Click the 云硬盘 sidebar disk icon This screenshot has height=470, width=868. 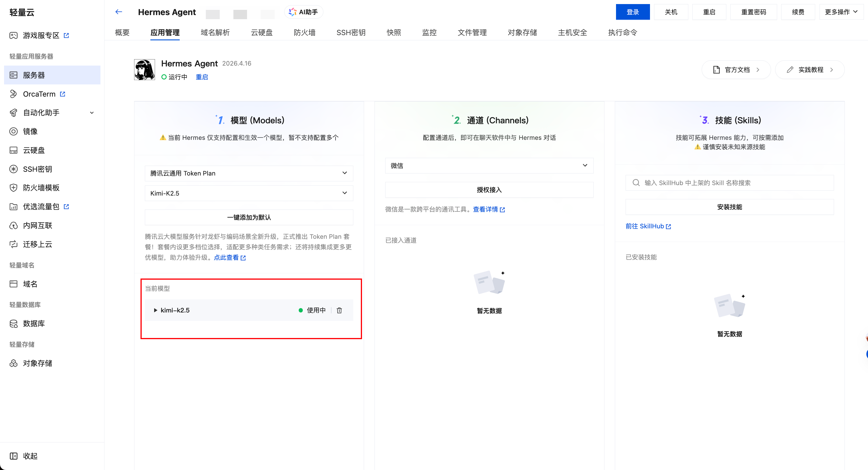pos(13,150)
